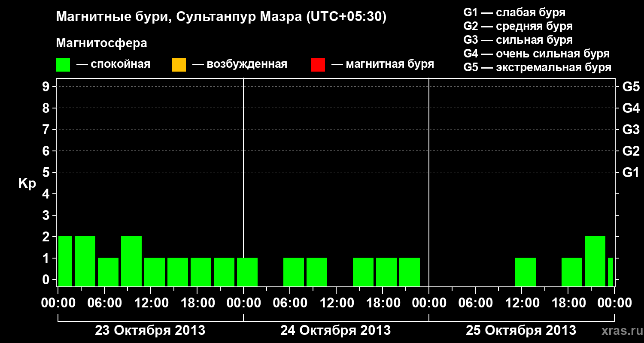Click the Kp 2 bar at 21:00 on 25 Октября

coord(595,261)
